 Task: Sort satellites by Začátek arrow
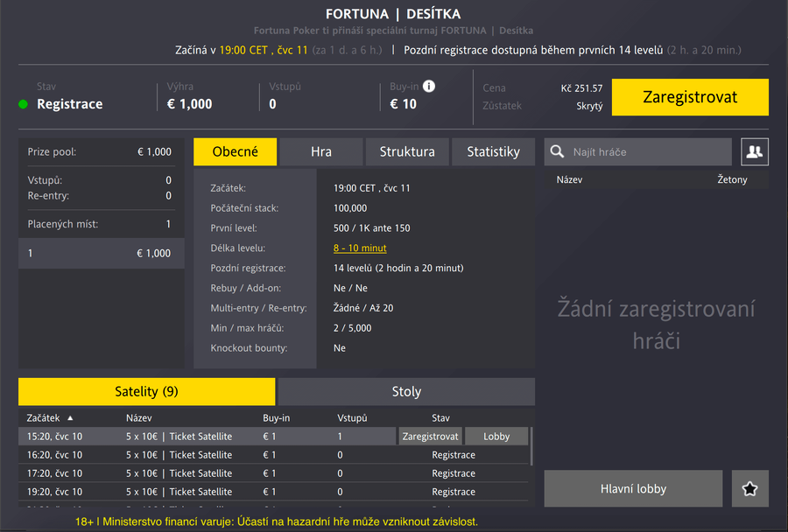click(70, 418)
